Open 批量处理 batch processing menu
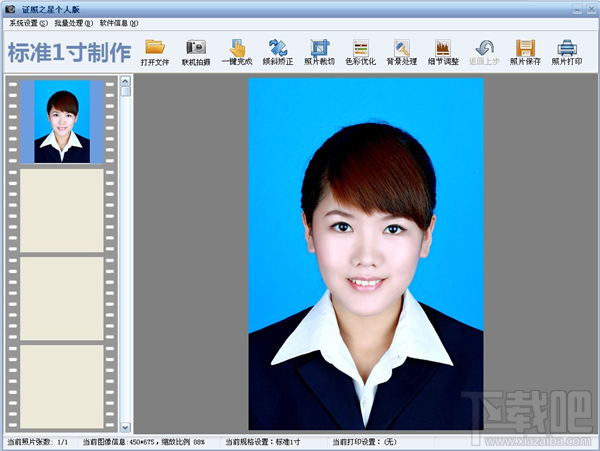The image size is (600, 451). click(x=73, y=23)
